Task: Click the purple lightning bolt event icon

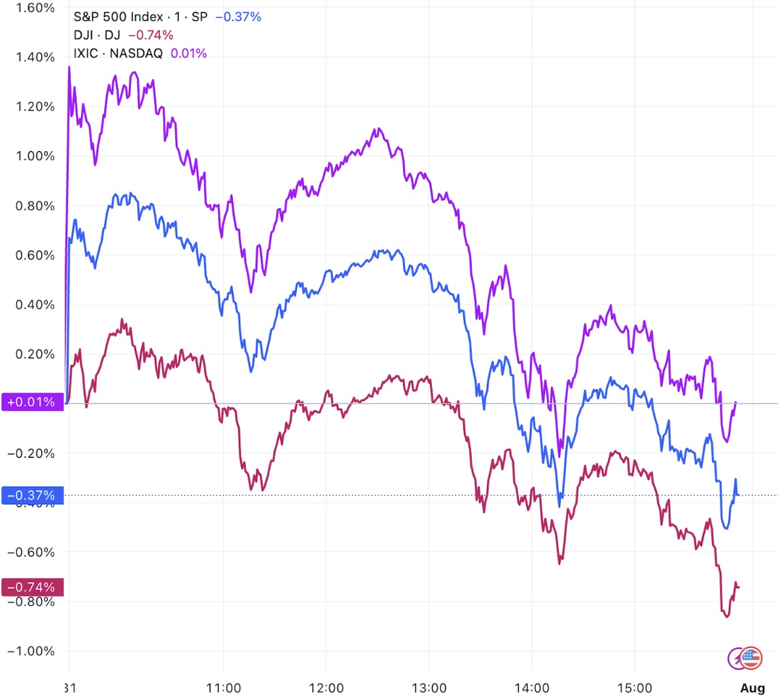Action: pos(735,659)
